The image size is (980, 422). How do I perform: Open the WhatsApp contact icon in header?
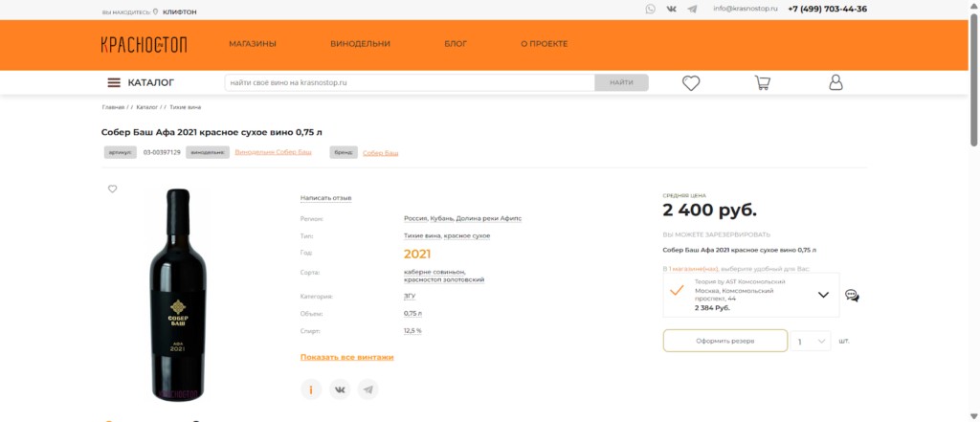pyautogui.click(x=651, y=9)
